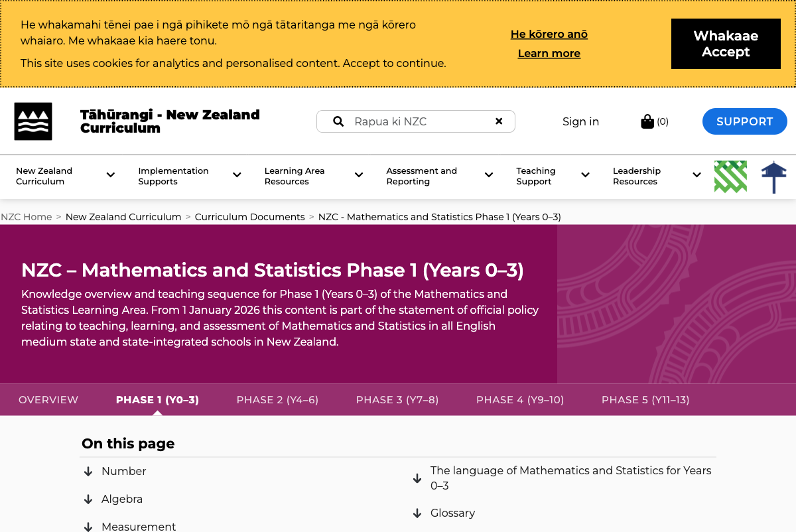Expand Implementation Supports menu chevron
Screen dimensions: 796x532
[237, 175]
